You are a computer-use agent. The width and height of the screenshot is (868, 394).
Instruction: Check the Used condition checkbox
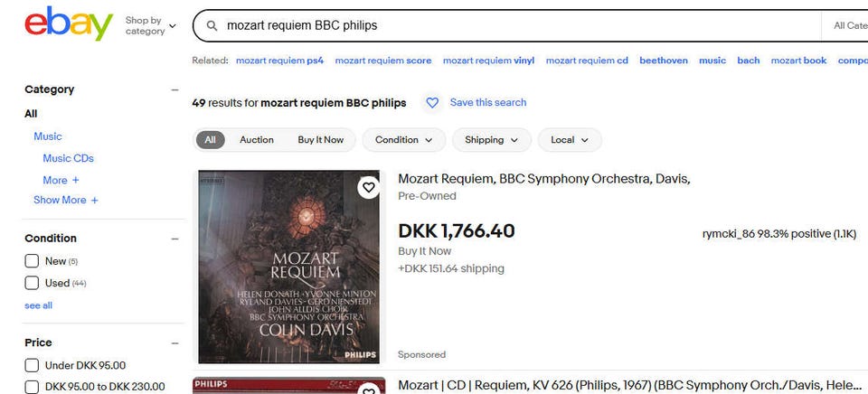click(32, 283)
